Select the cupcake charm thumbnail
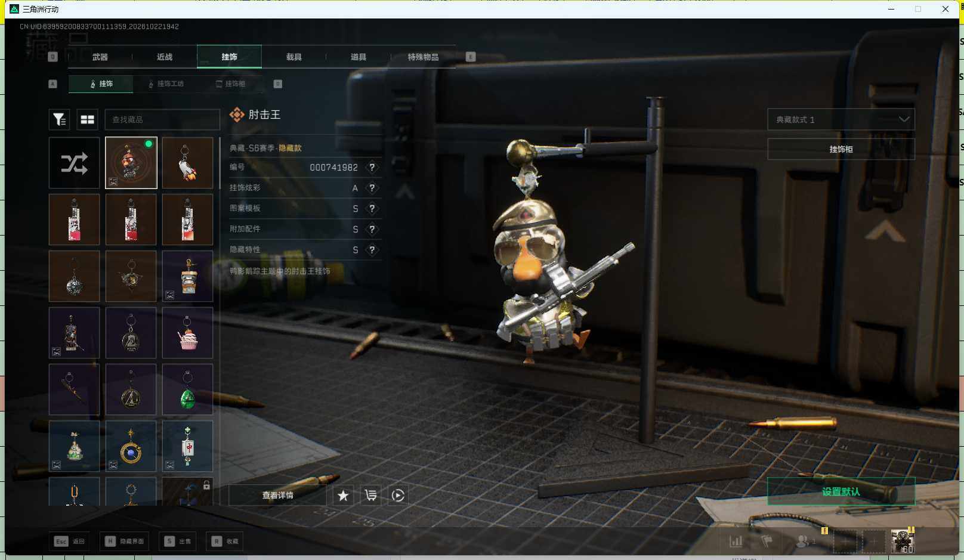Screen dimensions: 964x560 187,333
